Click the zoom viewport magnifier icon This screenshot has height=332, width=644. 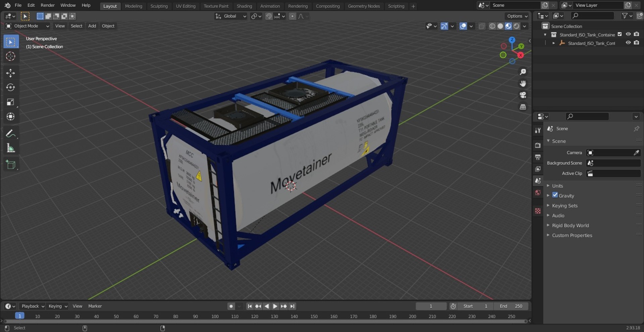(x=523, y=72)
